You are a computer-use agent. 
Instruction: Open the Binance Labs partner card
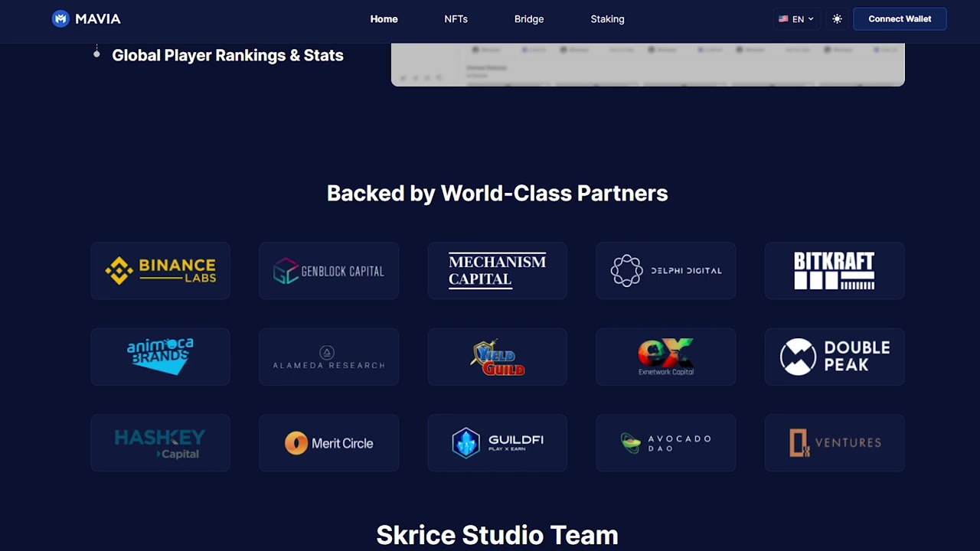click(x=160, y=271)
